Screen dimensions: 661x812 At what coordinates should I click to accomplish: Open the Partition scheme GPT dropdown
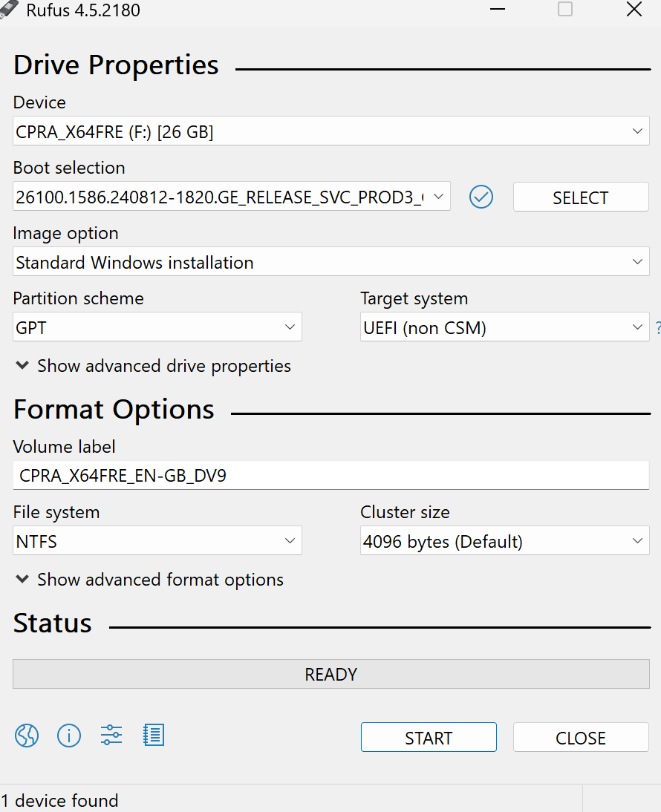(x=157, y=327)
